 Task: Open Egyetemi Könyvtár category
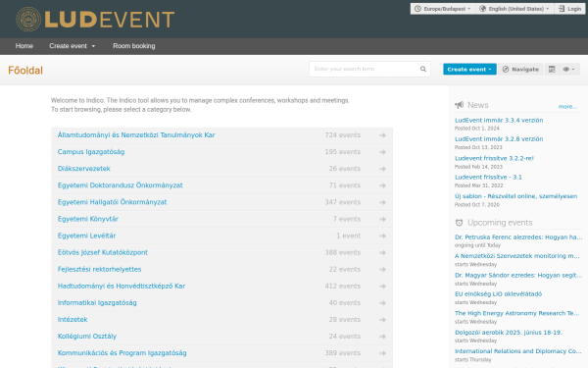(88, 219)
